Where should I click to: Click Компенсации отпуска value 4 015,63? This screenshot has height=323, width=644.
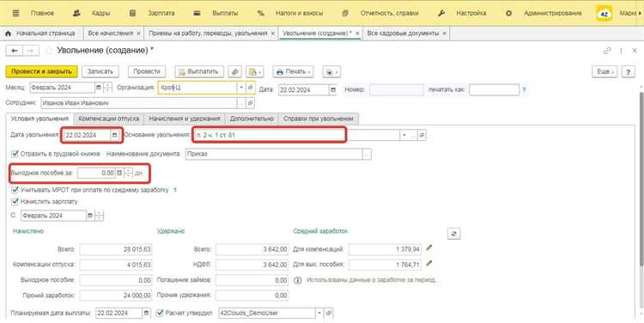116,265
